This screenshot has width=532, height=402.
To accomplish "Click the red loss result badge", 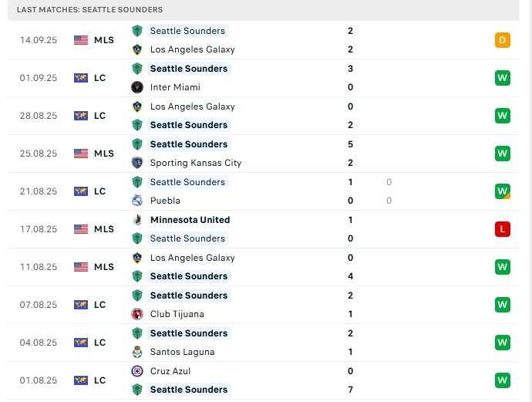I will (x=503, y=229).
